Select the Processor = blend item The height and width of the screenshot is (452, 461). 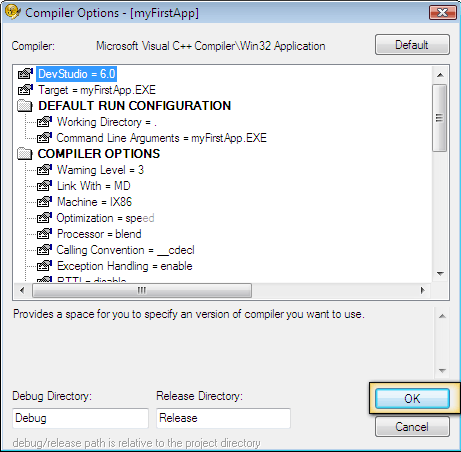click(99, 234)
